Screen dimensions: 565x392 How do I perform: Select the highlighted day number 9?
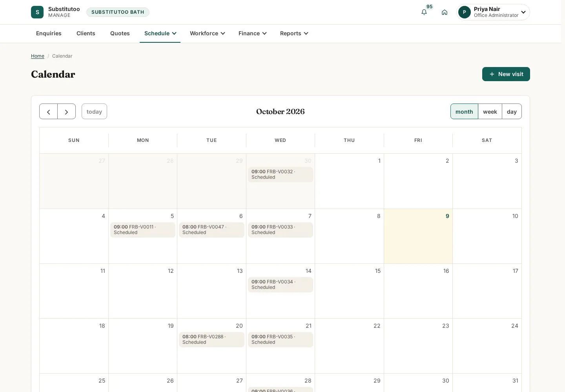[447, 216]
